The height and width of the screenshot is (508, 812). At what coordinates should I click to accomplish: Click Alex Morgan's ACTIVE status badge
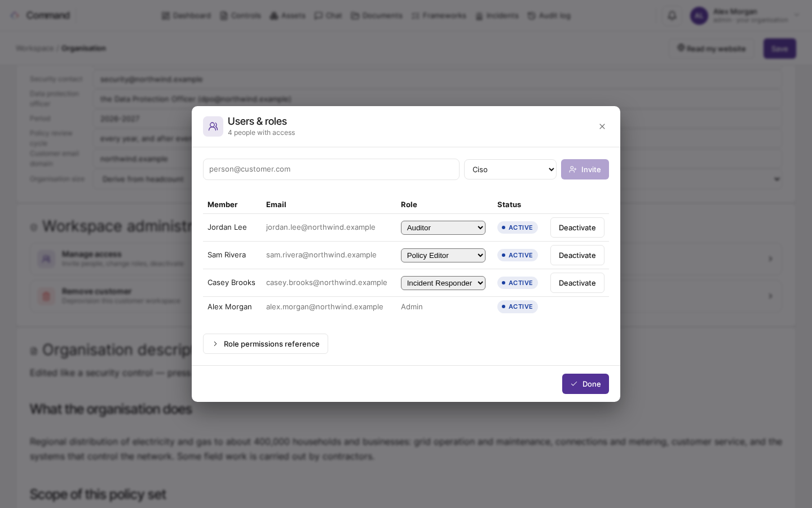517,307
